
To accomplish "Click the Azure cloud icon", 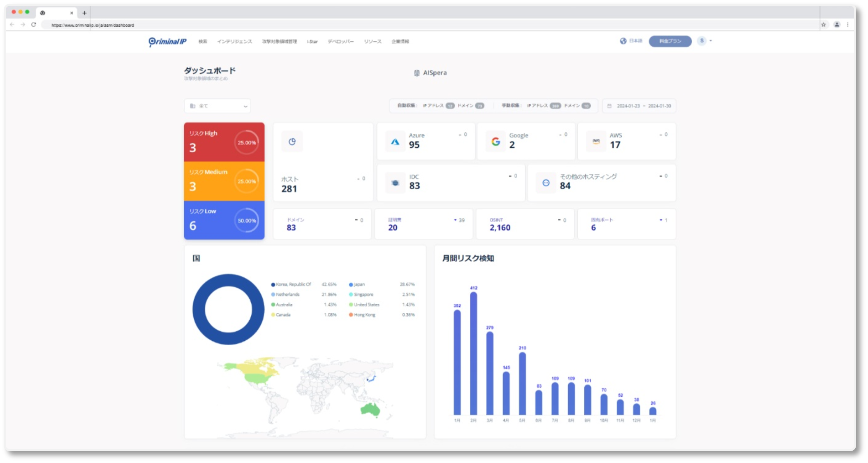I will point(395,142).
